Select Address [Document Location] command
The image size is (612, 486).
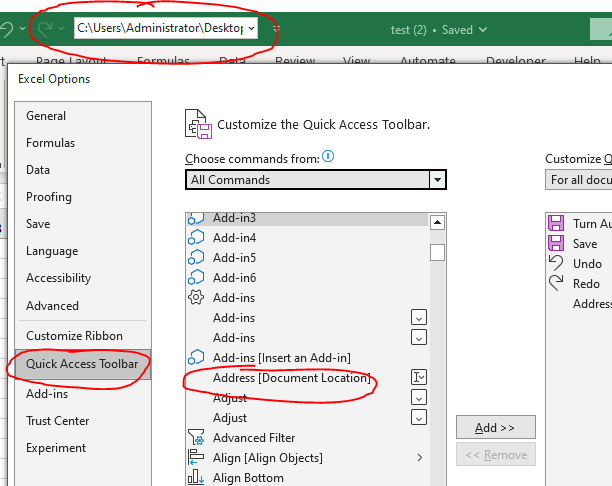(308, 378)
